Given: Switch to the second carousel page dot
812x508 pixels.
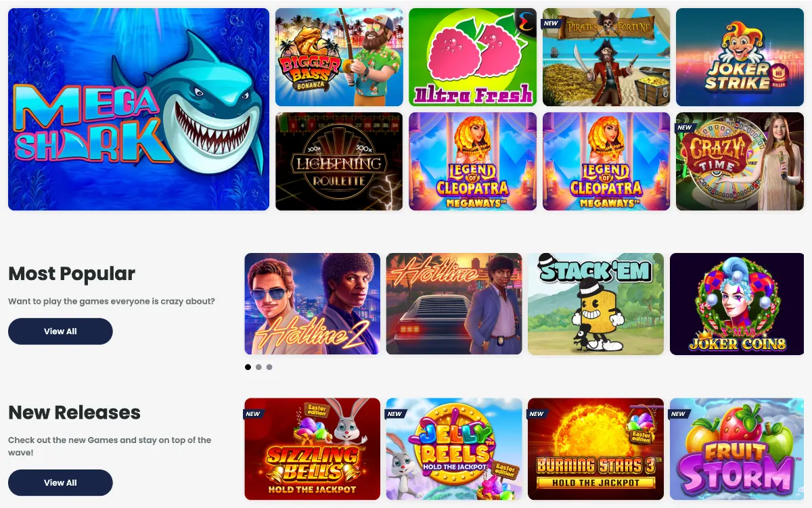Looking at the screenshot, I should (x=258, y=367).
